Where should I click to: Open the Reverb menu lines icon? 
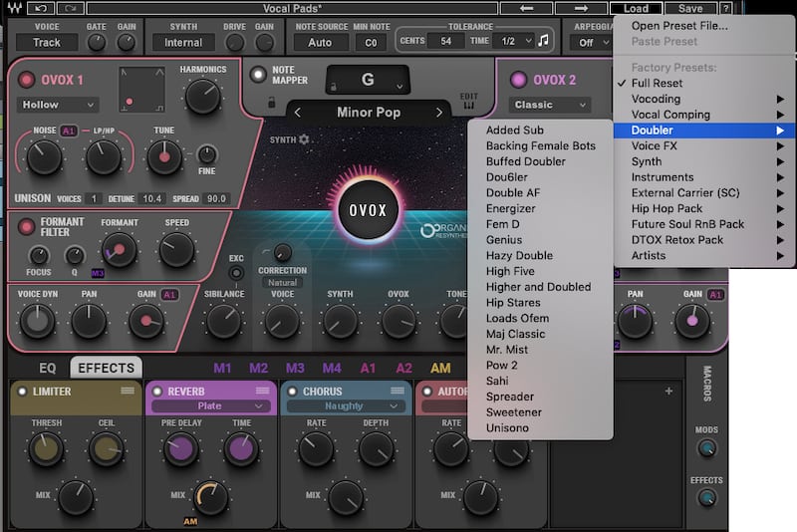click(x=263, y=391)
